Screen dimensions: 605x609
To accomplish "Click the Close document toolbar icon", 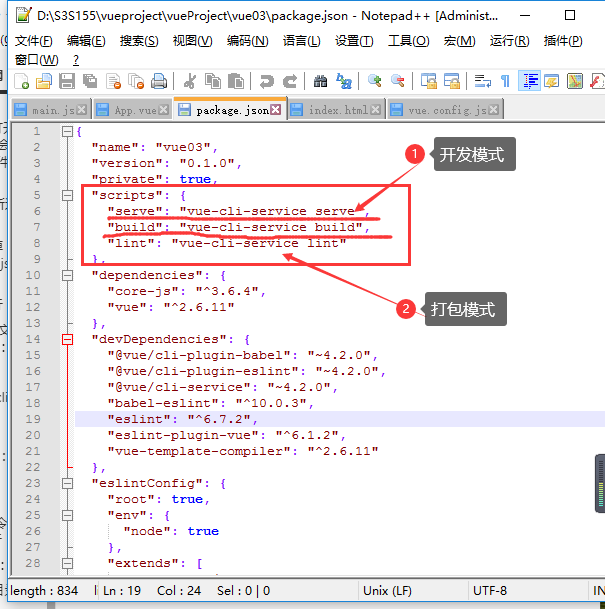I will (x=113, y=81).
